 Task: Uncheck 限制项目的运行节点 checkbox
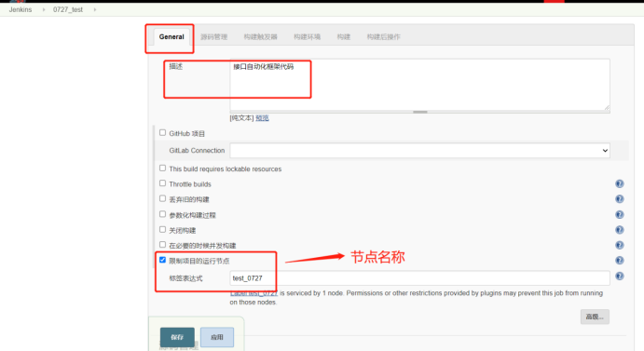click(x=163, y=260)
